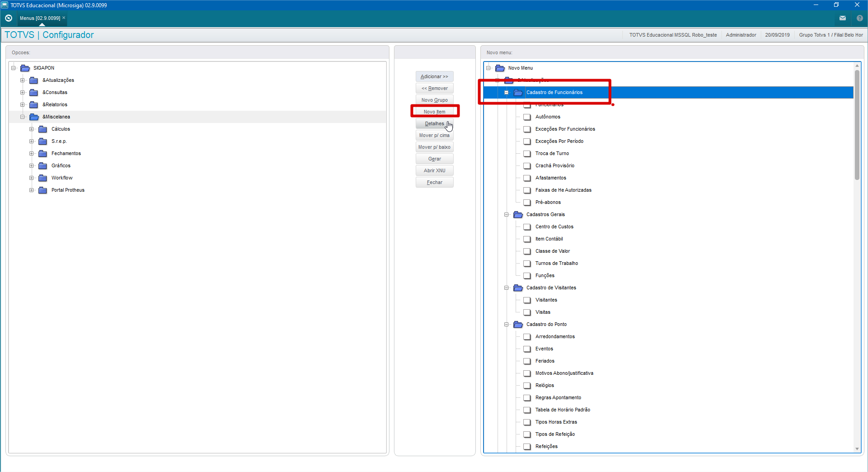Click the Abrir XNU button
This screenshot has width=868, height=472.
pos(434,170)
